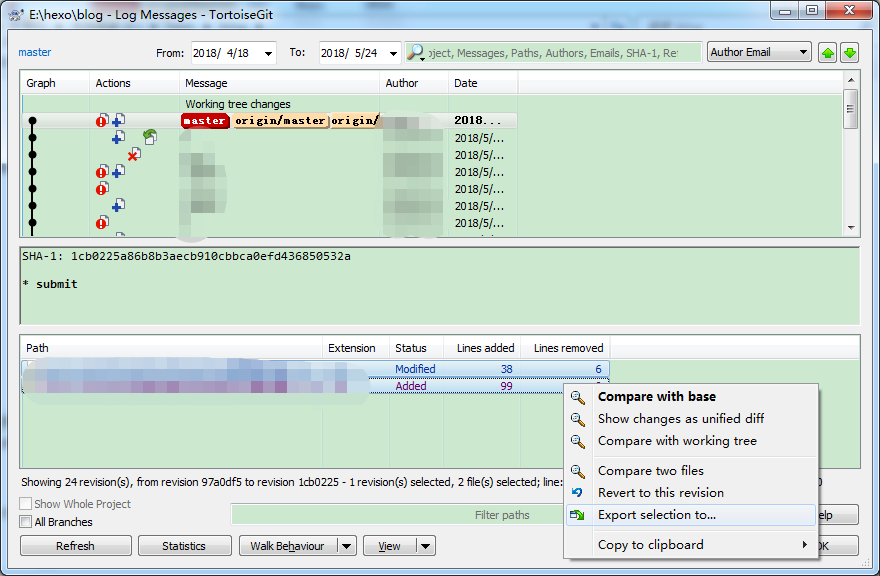This screenshot has width=880, height=576.
Task: Click the green down arrow button
Action: point(849,53)
